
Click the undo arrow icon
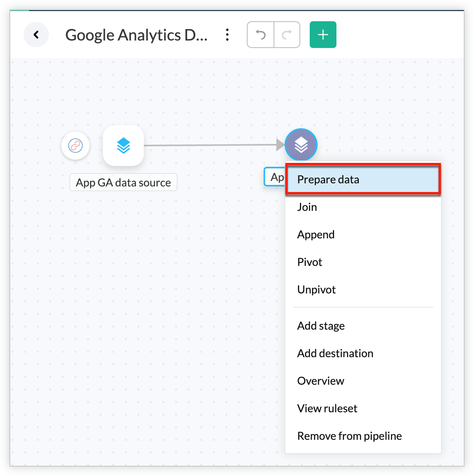tap(261, 35)
